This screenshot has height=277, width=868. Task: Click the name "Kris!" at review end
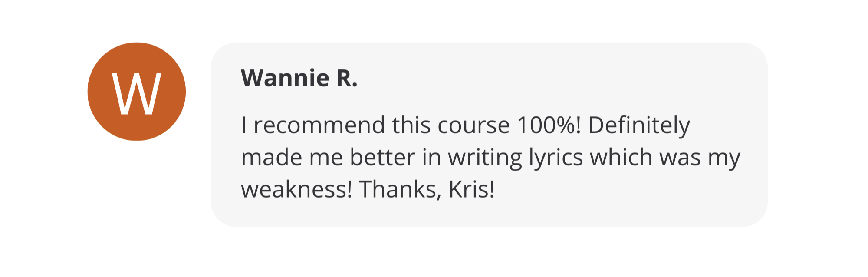(x=471, y=189)
